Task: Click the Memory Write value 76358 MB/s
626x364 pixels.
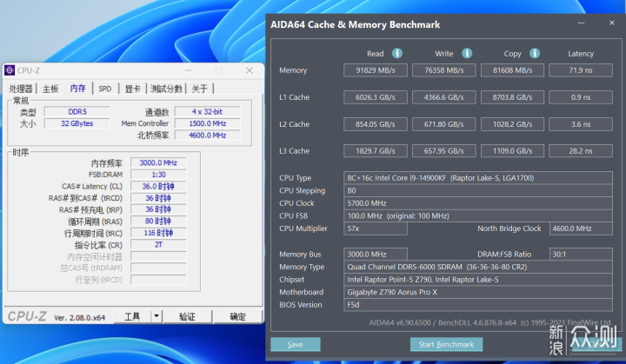Action: (444, 70)
